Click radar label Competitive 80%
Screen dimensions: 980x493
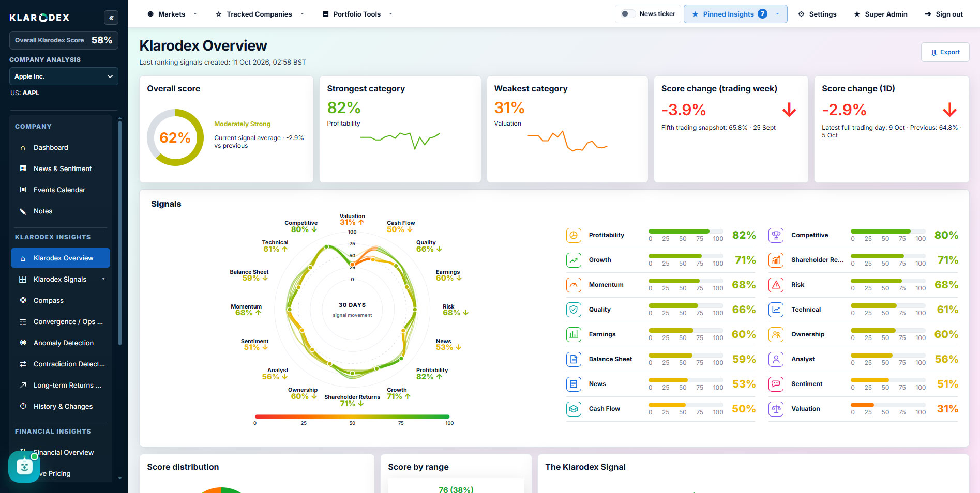pyautogui.click(x=302, y=226)
